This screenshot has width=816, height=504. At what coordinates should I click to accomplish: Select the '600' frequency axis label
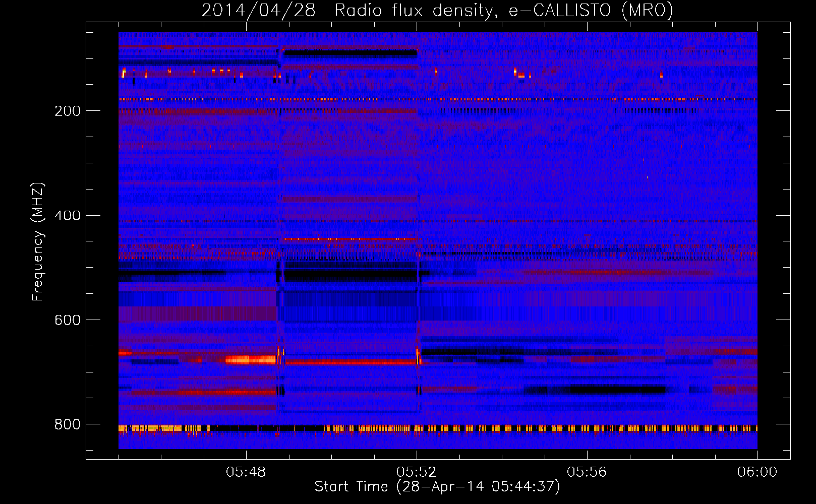(67, 320)
